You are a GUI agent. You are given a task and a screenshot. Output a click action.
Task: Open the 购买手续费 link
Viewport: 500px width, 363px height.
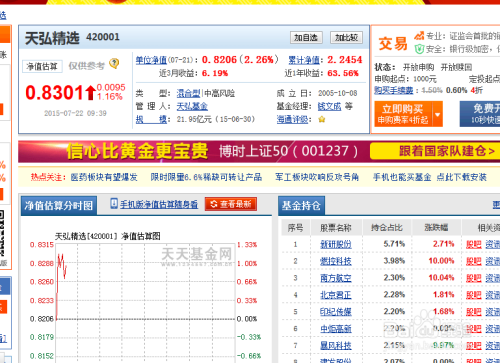394,90
